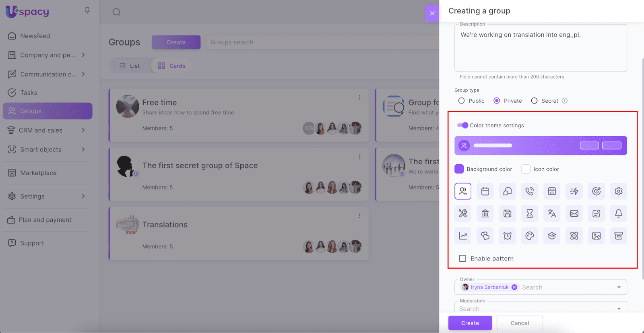644x333 pixels.
Task: Select the paint palette group icon
Action: tap(530, 236)
